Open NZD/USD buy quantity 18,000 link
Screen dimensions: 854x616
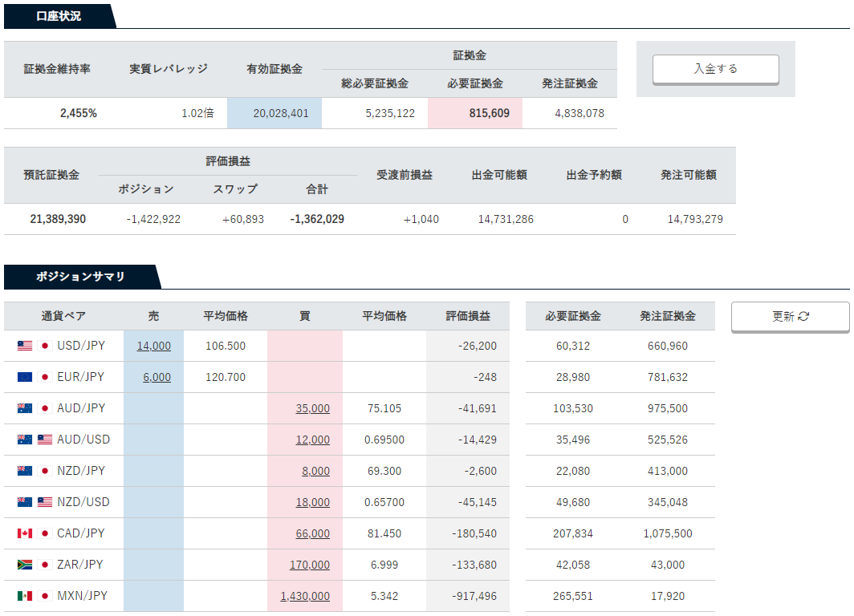click(x=313, y=502)
